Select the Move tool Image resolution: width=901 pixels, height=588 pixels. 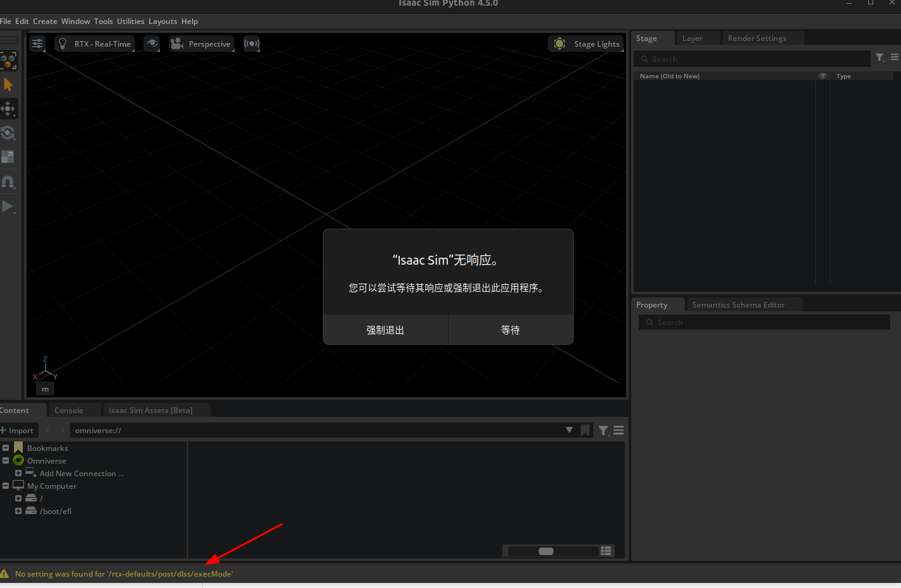[x=8, y=109]
